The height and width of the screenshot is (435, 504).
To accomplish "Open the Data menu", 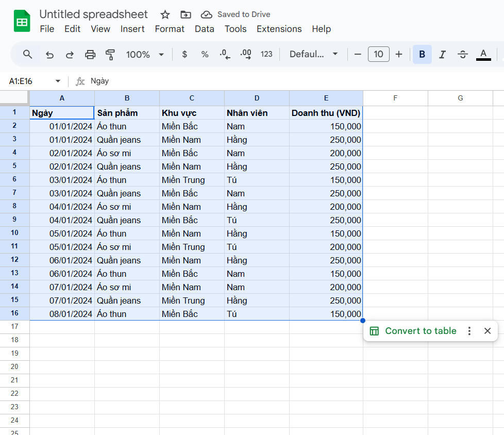I will [205, 29].
